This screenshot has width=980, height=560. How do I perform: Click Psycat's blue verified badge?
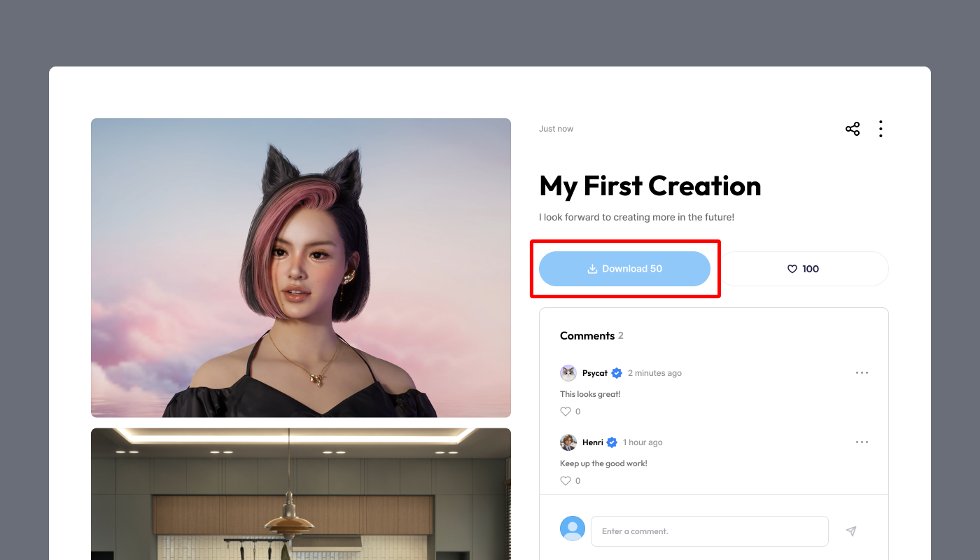point(617,373)
